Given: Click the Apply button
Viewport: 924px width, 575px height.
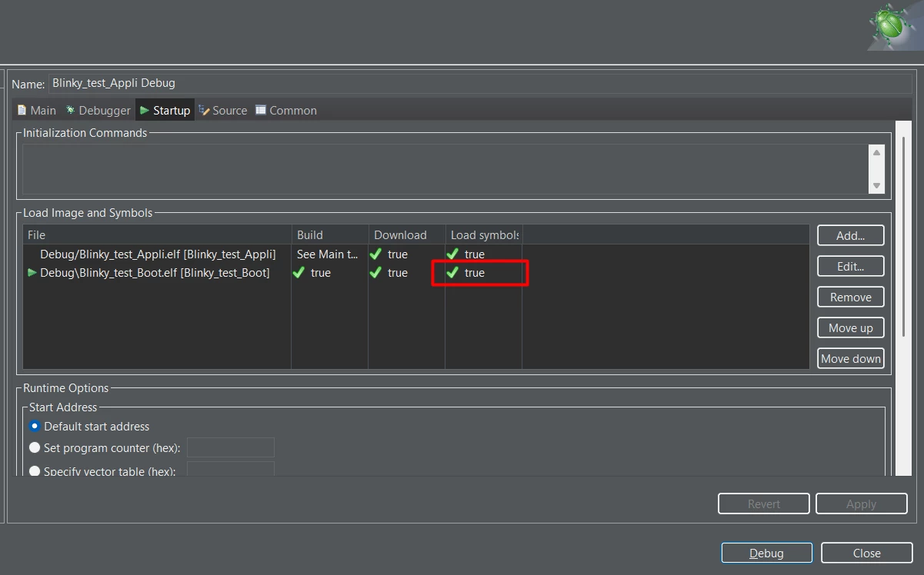Looking at the screenshot, I should pyautogui.click(x=861, y=504).
